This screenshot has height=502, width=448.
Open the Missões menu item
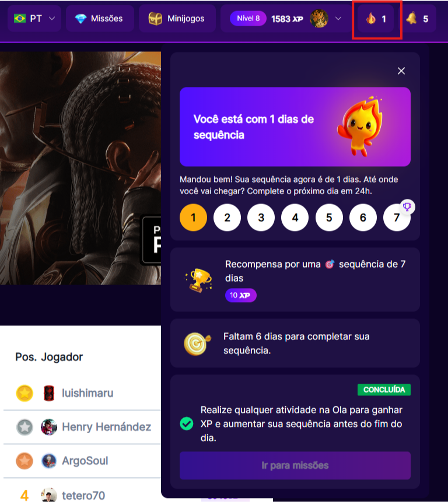[100, 19]
